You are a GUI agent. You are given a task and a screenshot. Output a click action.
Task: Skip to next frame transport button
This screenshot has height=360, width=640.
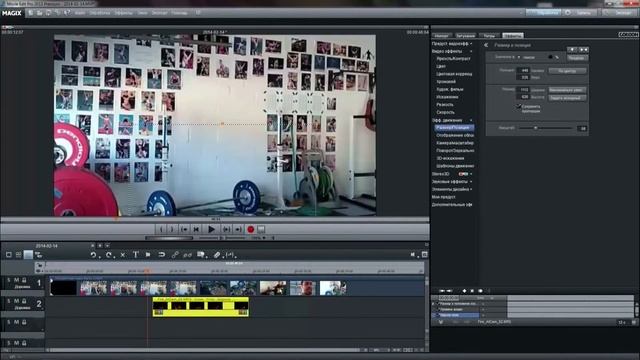tap(226, 229)
